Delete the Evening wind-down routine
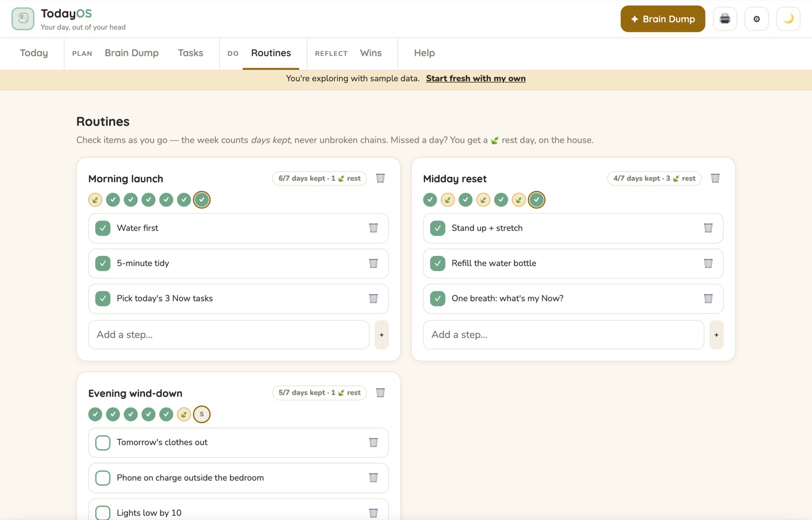The width and height of the screenshot is (812, 520). 381,393
